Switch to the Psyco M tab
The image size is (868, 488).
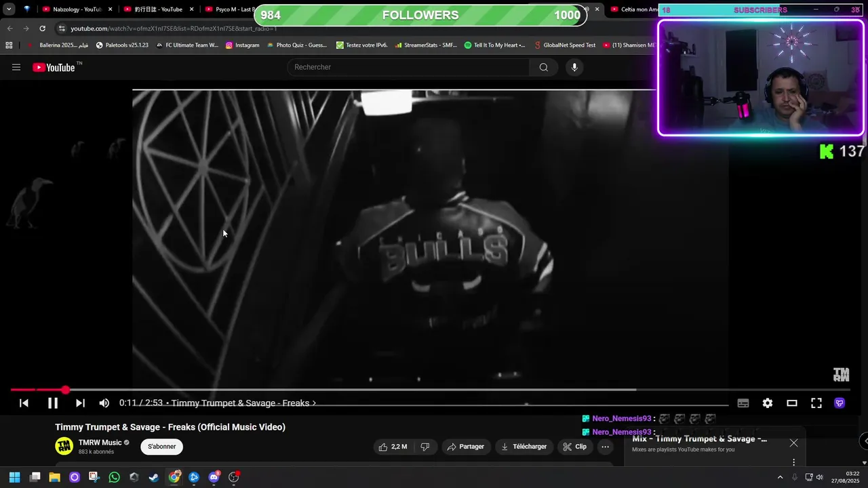(229, 9)
